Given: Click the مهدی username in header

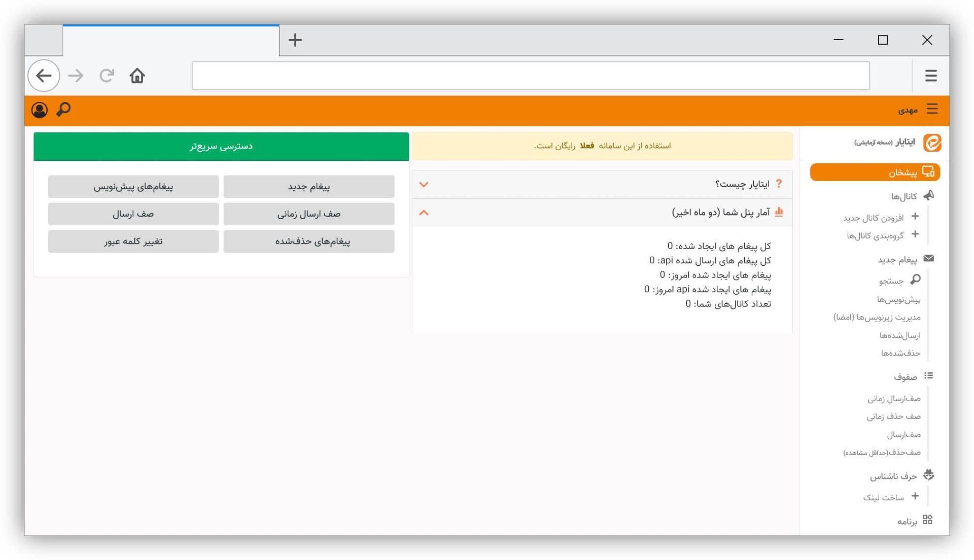Looking at the screenshot, I should click(908, 110).
